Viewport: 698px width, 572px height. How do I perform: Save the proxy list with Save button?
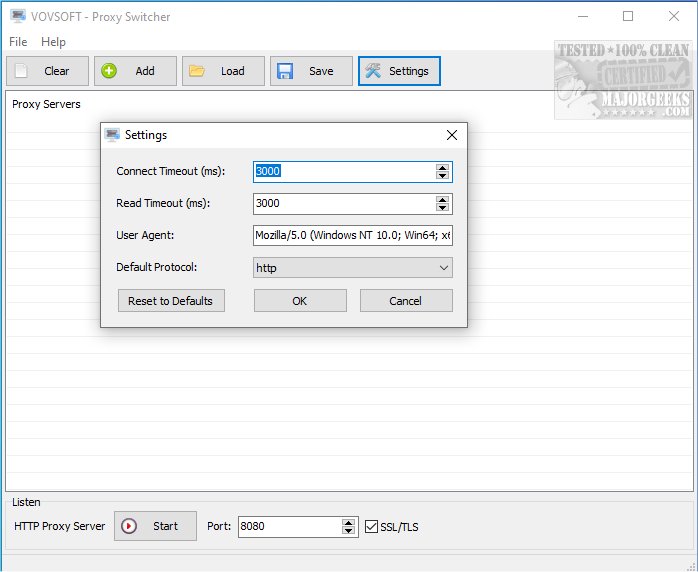[x=311, y=71]
